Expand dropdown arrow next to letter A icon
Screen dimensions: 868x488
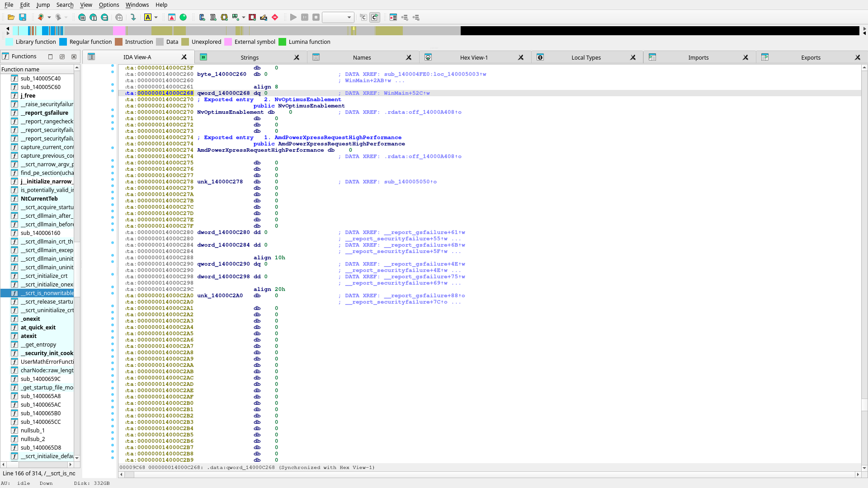156,17
